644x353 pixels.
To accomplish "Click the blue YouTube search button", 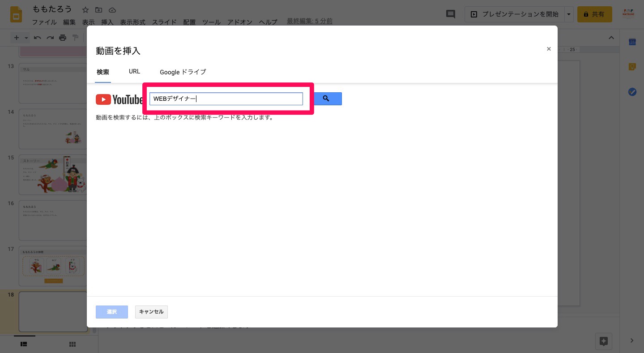I will (x=328, y=99).
